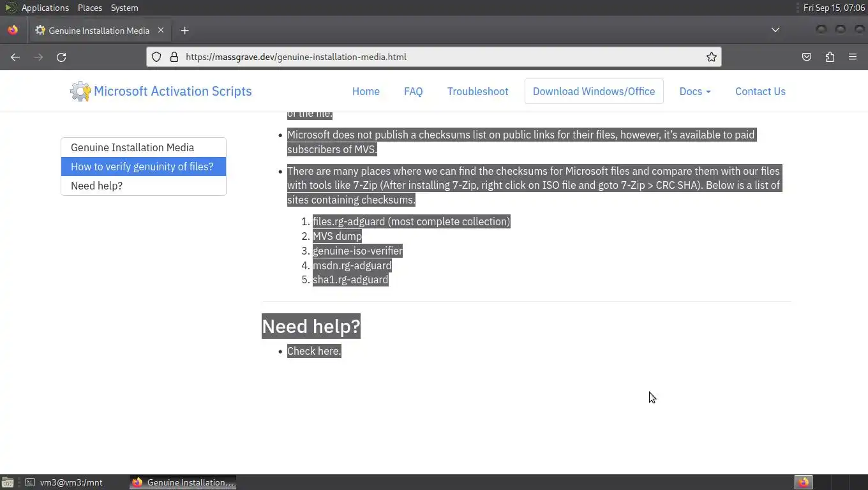This screenshot has height=490, width=868.
Task: Open the MVS dump link
Action: pyautogui.click(x=337, y=236)
